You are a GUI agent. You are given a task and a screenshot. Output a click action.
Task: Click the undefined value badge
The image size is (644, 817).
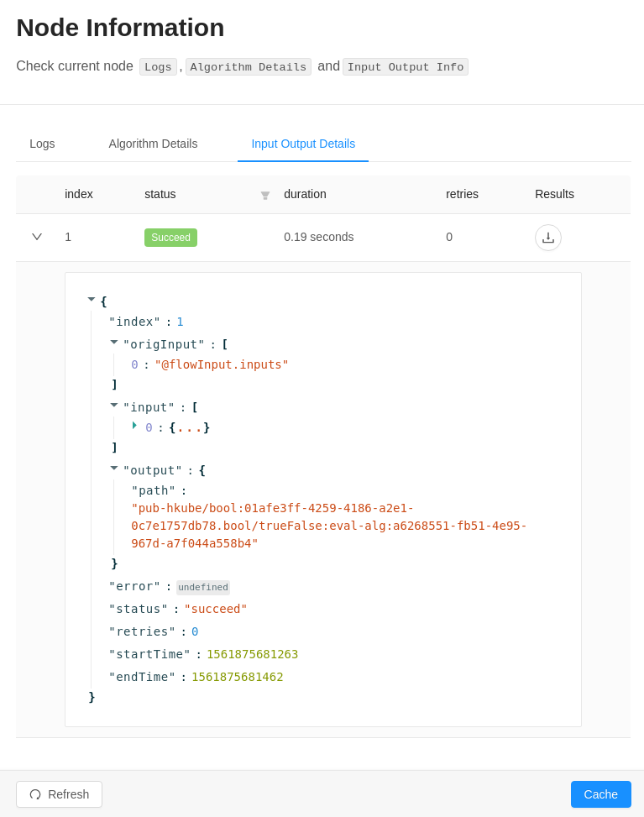tap(203, 587)
